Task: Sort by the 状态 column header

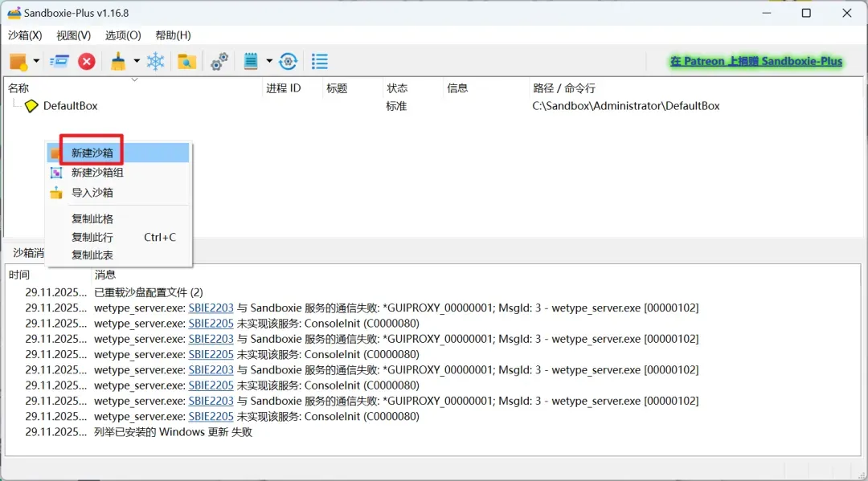Action: coord(413,88)
